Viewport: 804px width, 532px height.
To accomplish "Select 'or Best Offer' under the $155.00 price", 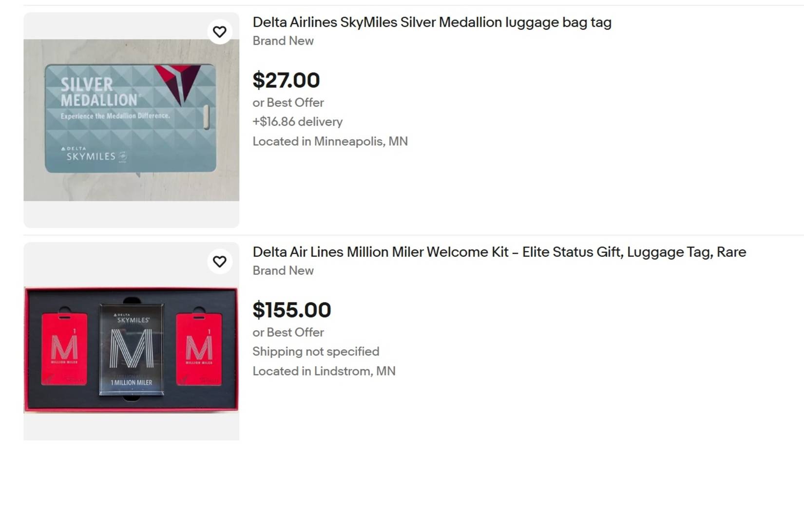I will click(x=288, y=332).
